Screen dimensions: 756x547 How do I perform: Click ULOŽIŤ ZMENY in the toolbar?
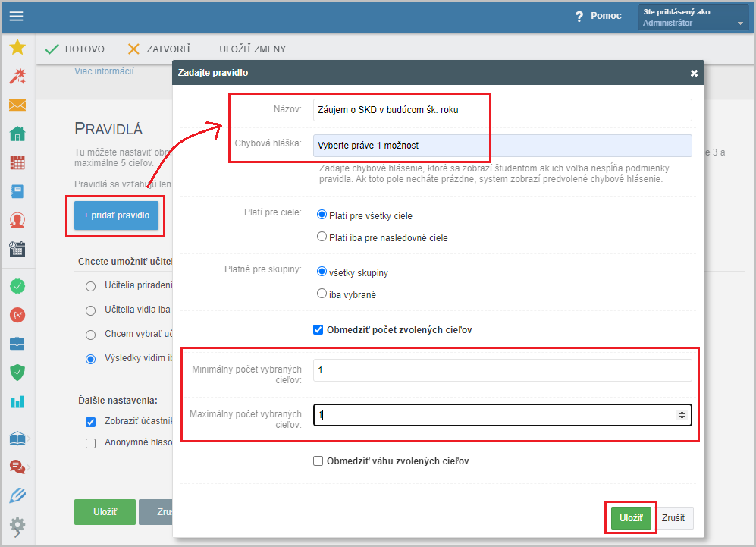(253, 49)
